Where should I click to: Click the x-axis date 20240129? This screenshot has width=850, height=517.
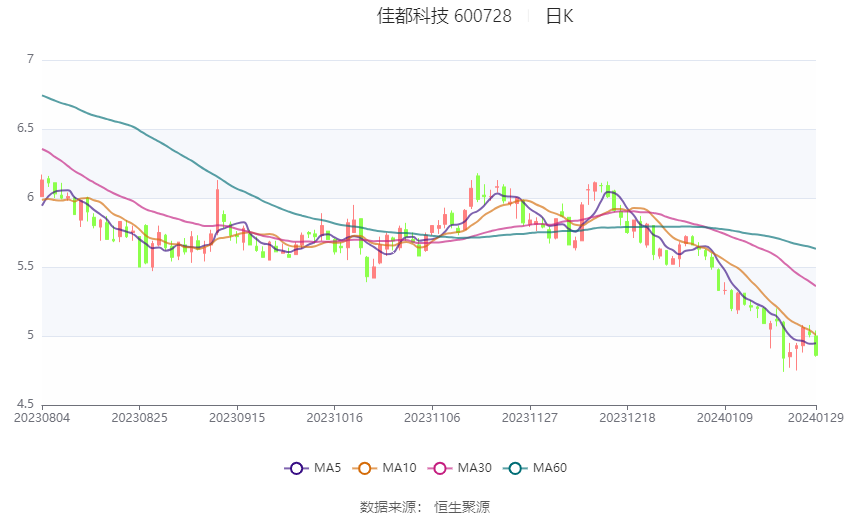[816, 418]
